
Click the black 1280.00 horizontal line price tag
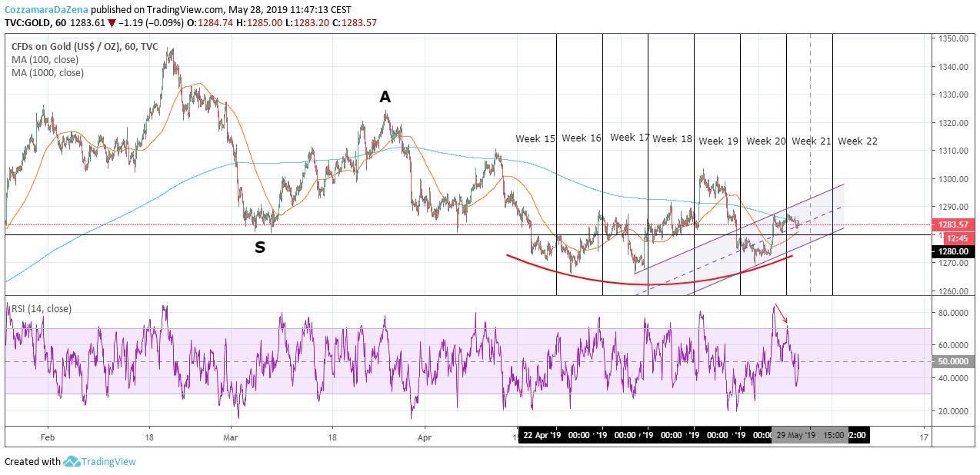coord(954,251)
